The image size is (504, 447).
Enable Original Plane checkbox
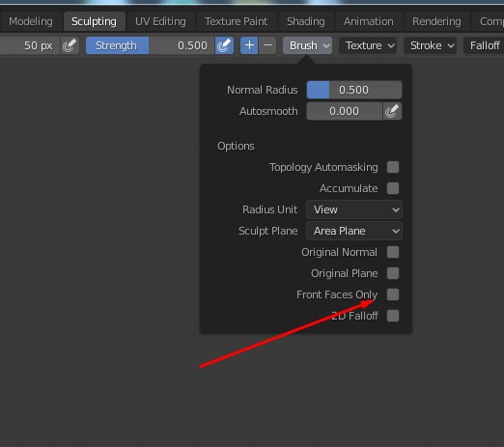point(393,273)
